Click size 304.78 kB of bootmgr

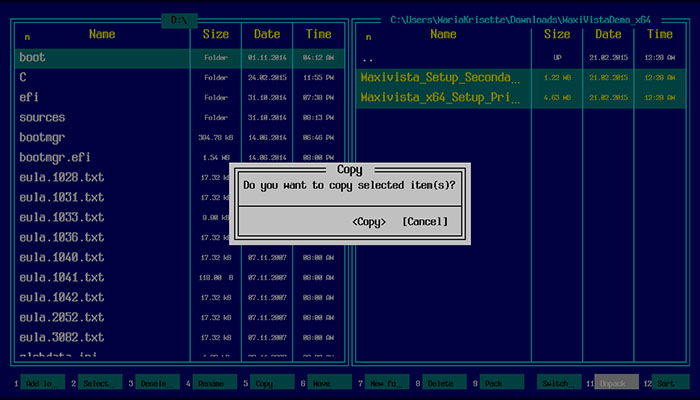(216, 138)
